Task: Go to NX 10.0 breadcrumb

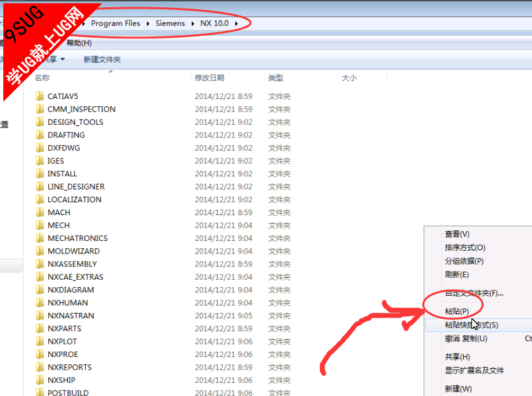Action: pyautogui.click(x=214, y=24)
